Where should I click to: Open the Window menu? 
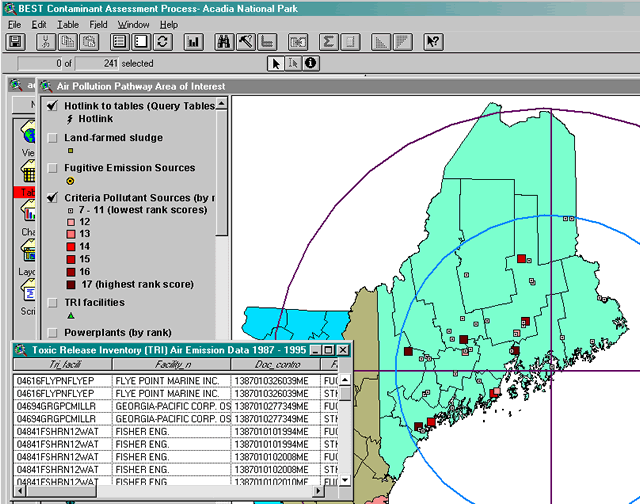(x=133, y=25)
